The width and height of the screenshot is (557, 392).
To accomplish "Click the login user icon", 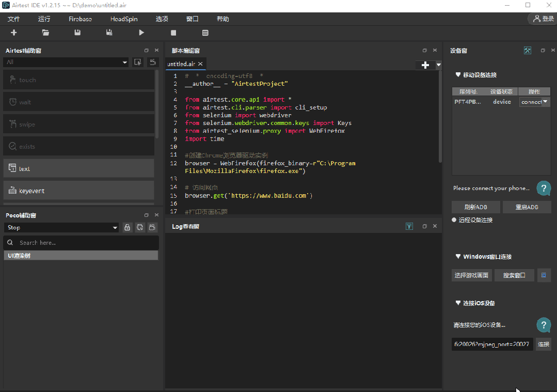I will [x=536, y=19].
